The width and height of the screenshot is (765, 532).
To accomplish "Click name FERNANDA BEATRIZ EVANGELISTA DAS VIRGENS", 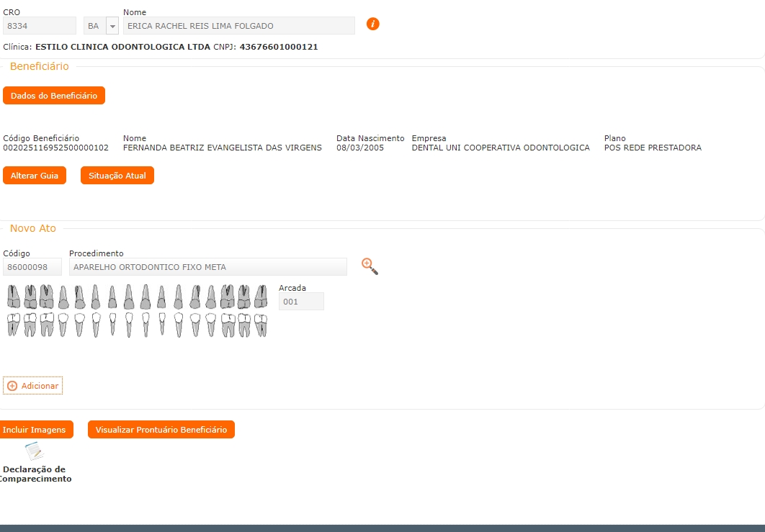I will point(223,148).
